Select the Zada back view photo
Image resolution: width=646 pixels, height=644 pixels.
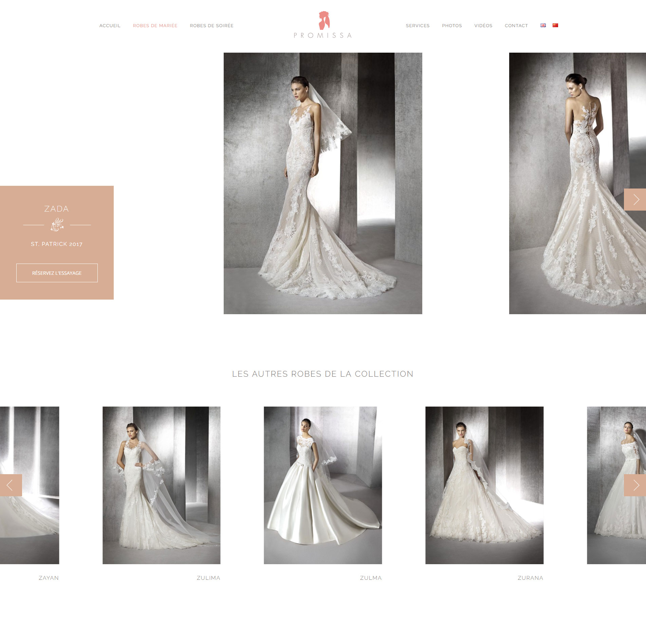coord(570,183)
